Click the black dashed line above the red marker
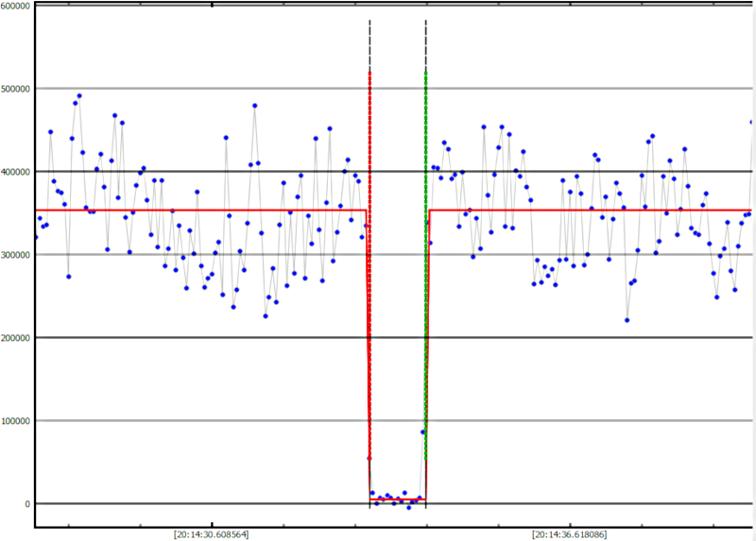 (369, 42)
